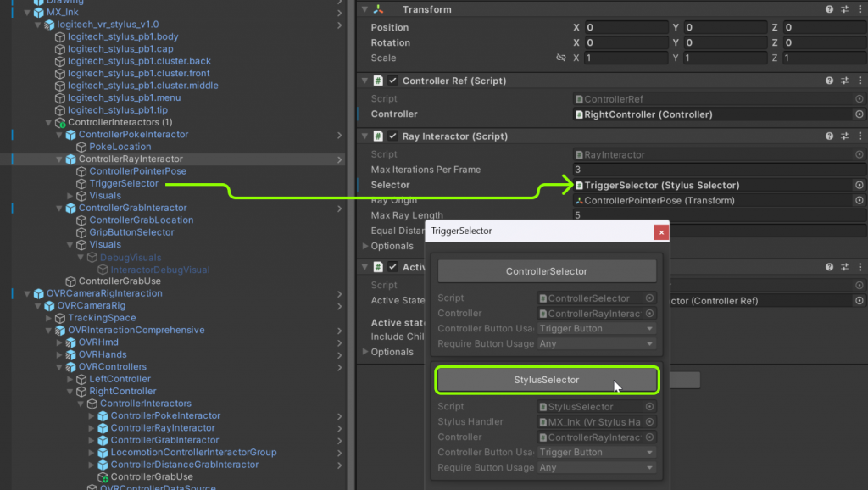Open help for Controller Ref (Script)

pyautogui.click(x=829, y=81)
